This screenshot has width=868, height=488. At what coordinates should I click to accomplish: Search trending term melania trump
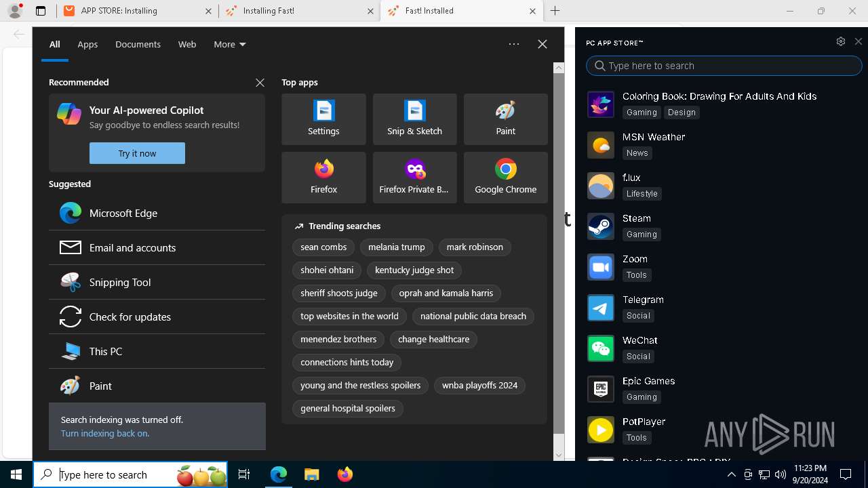[x=397, y=247]
